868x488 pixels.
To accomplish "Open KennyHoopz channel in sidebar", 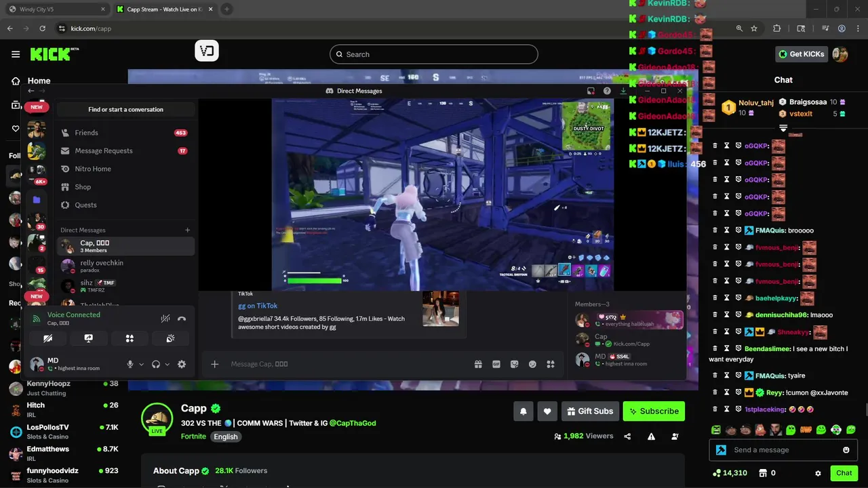I will coord(63,388).
